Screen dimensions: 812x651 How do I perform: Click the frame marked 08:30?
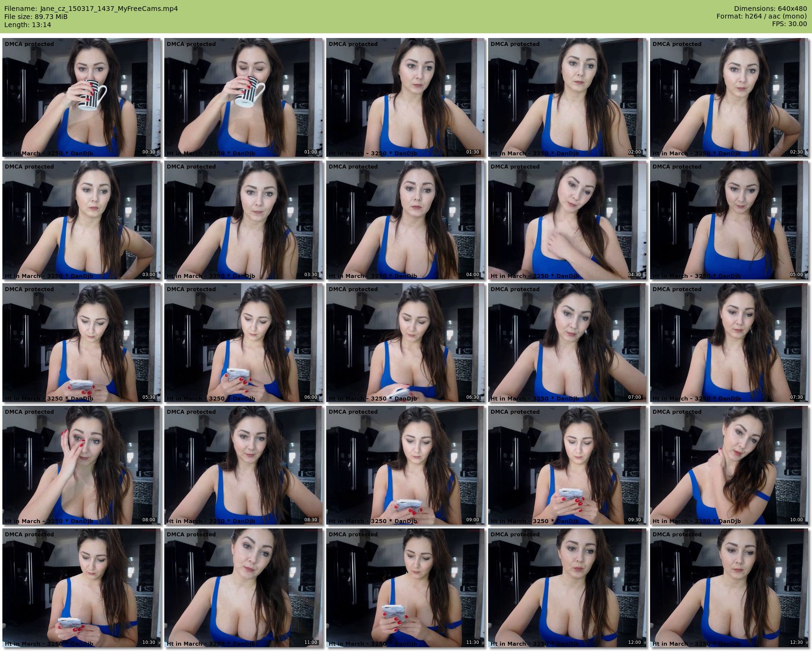pyautogui.click(x=243, y=465)
